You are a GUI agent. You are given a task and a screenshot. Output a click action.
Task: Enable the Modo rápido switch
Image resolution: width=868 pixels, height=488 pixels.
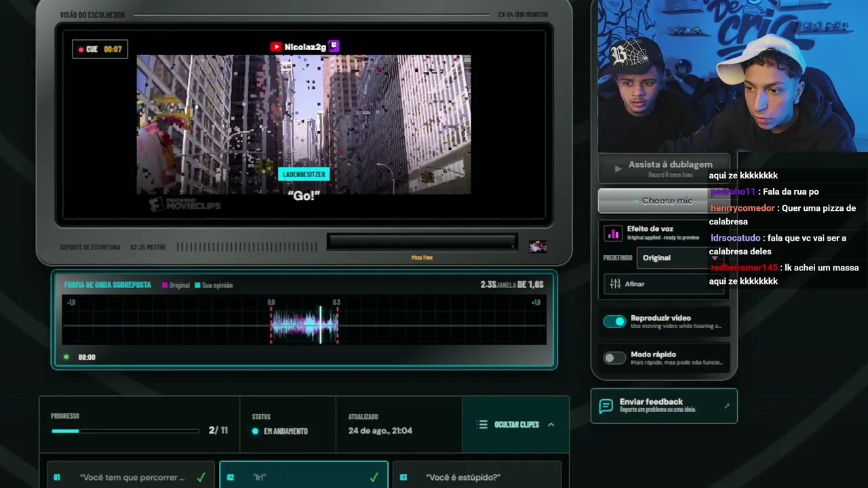[x=614, y=358]
